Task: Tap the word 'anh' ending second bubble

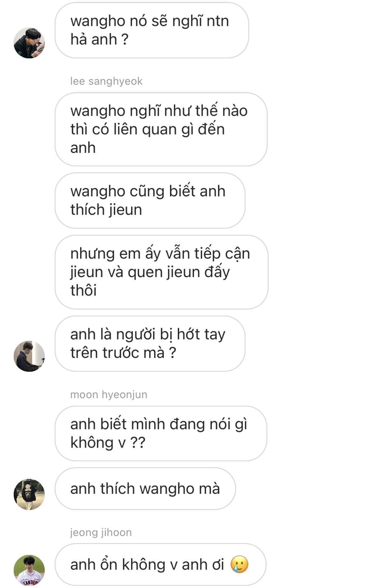Action: pyautogui.click(x=83, y=148)
